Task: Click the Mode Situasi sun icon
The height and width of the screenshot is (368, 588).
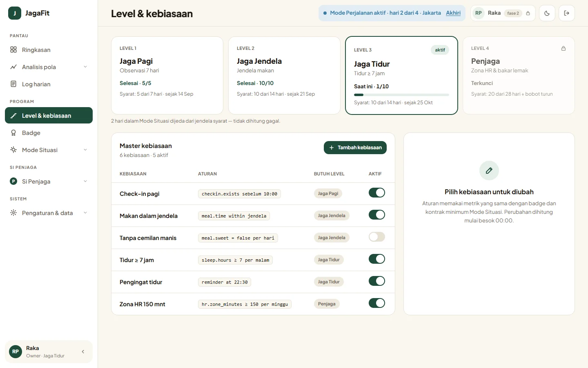Action: click(x=13, y=150)
